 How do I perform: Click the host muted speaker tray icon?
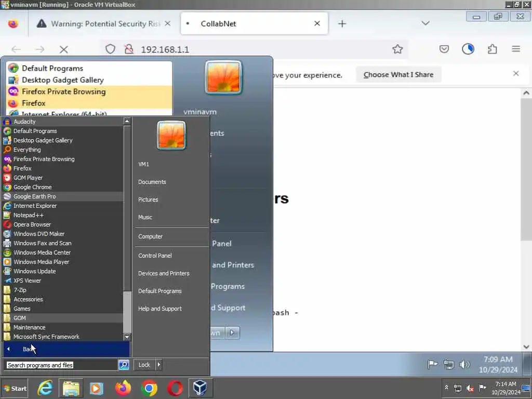(x=470, y=388)
